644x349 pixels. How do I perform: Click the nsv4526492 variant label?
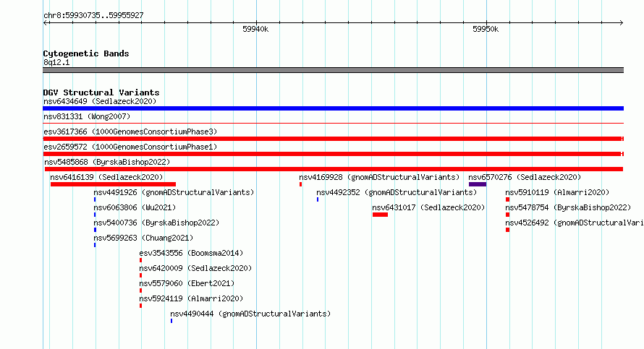575,223
